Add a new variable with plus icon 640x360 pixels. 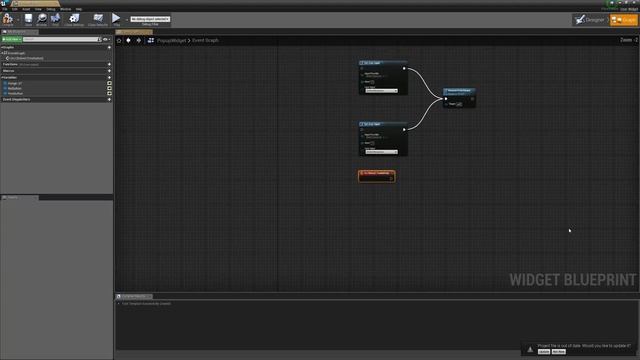click(x=109, y=78)
